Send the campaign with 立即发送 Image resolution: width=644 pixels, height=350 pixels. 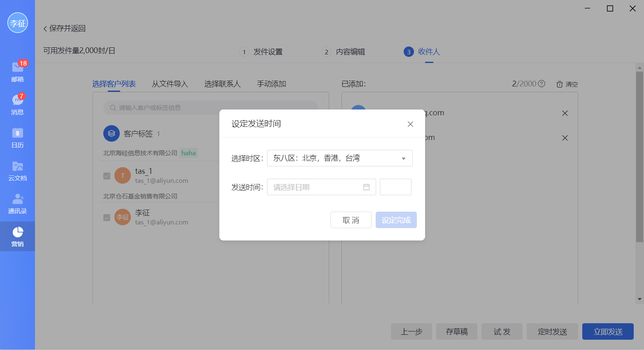click(608, 331)
